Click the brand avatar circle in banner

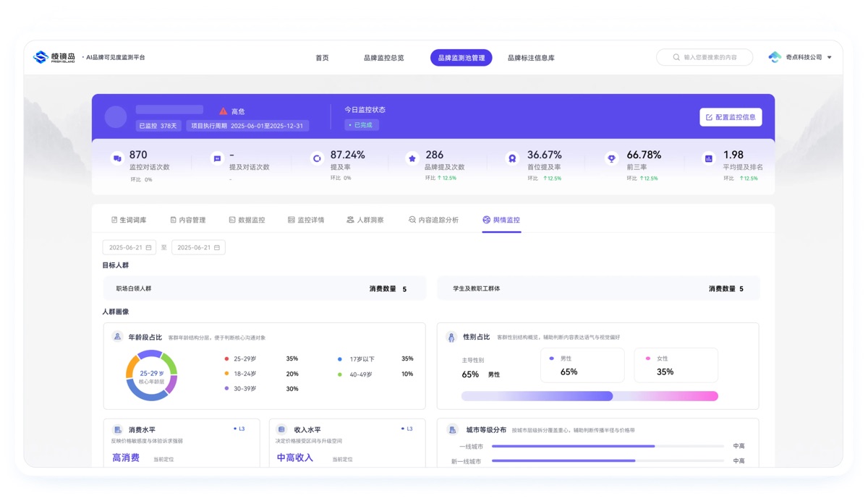point(116,117)
